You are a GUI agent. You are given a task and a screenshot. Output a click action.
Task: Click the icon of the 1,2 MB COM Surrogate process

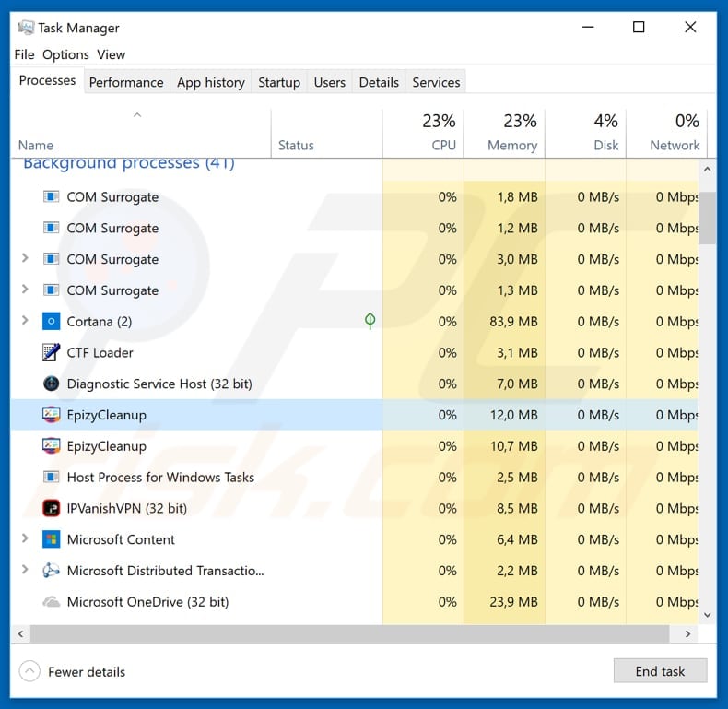[x=51, y=228]
